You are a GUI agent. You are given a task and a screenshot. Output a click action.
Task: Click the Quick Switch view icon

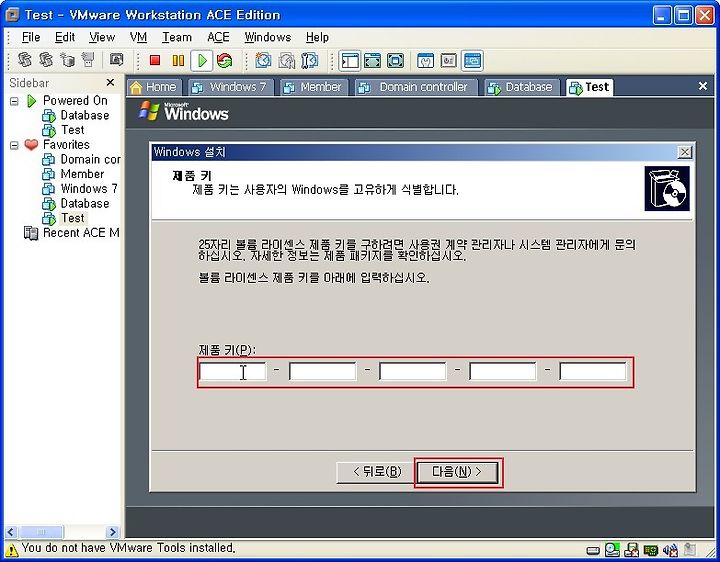pos(372,60)
